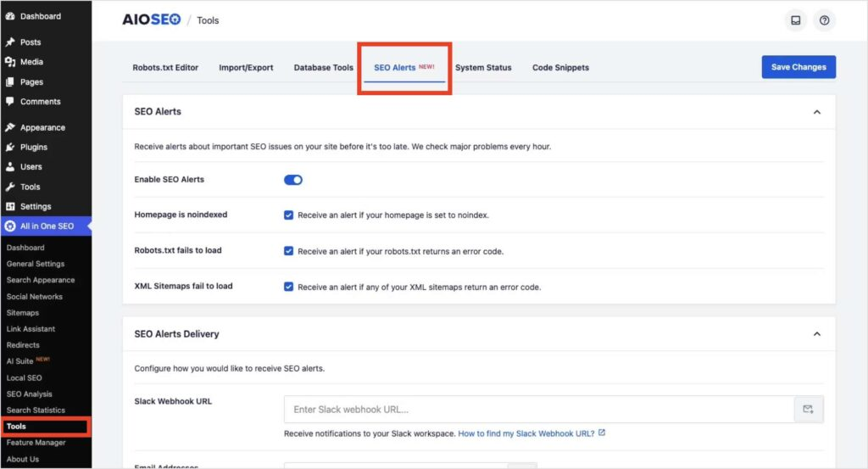Open Social Networks submenu item
Viewport: 868px width, 469px height.
(34, 296)
